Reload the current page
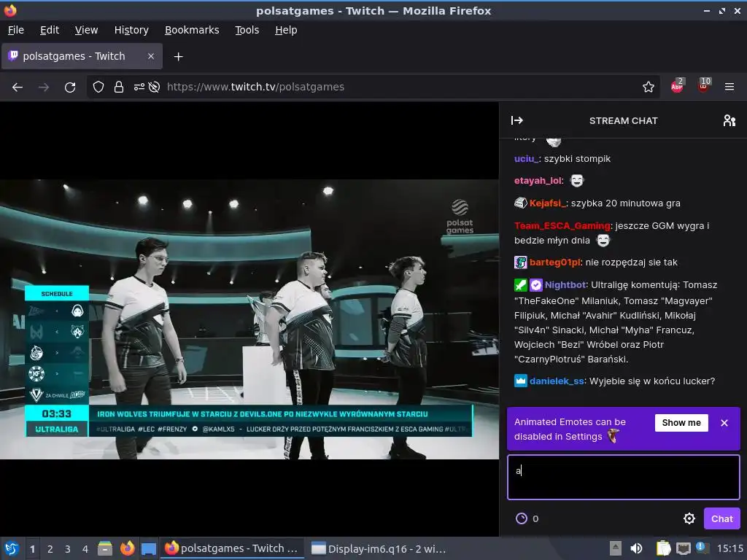This screenshot has width=747, height=560. (70, 87)
